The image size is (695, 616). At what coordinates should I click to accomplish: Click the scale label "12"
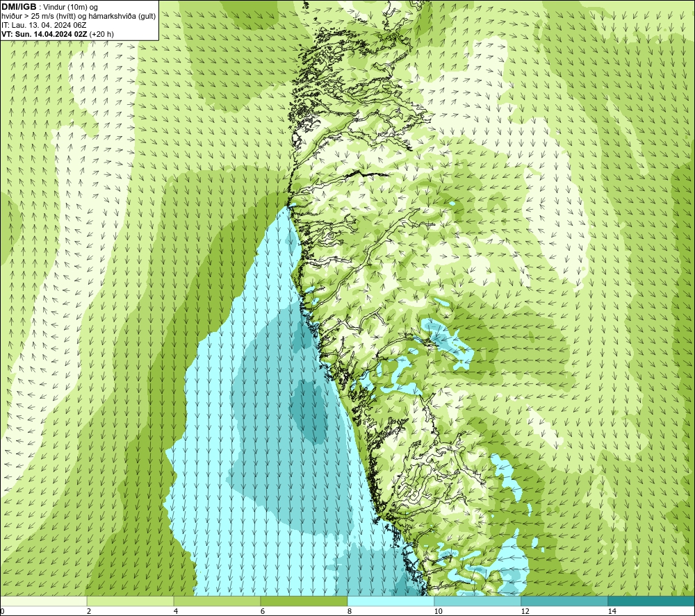click(525, 611)
